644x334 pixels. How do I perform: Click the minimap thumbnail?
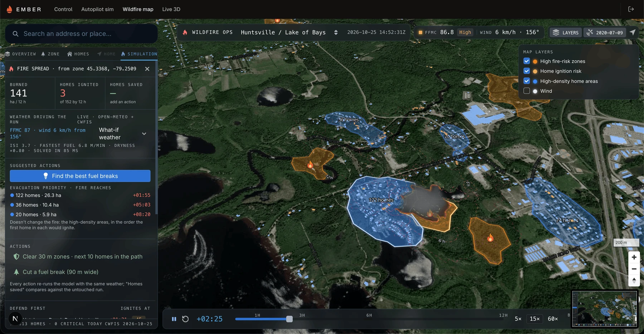pyautogui.click(x=605, y=309)
